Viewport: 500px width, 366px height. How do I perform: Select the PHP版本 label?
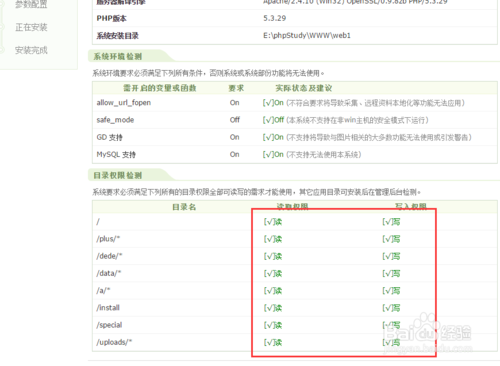(x=111, y=18)
